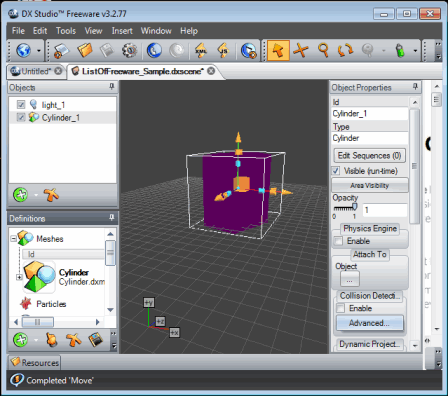Enable the Physics Engine checkbox

(338, 241)
